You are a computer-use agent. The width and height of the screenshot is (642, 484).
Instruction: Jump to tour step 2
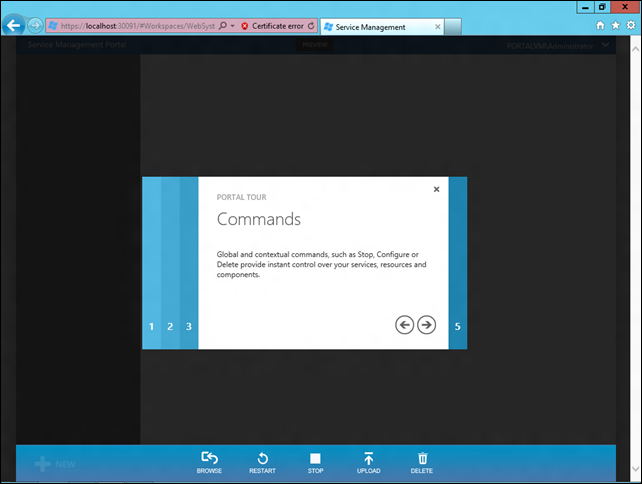170,326
